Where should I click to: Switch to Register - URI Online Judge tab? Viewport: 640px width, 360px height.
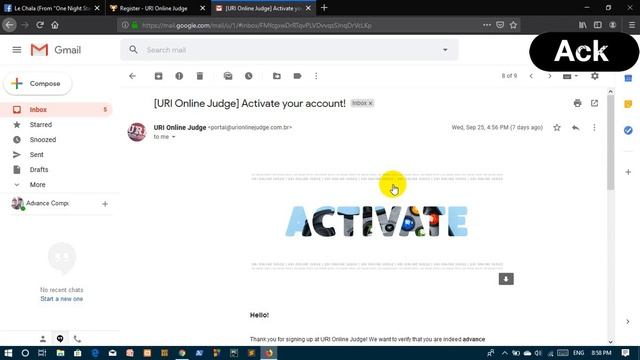click(153, 8)
